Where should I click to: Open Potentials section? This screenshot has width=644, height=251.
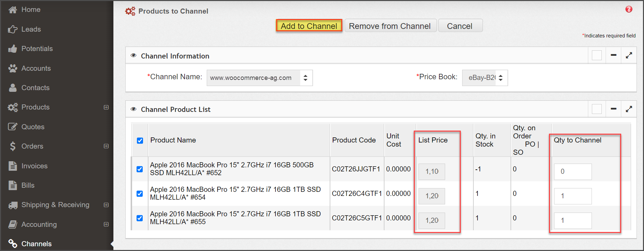tap(37, 49)
